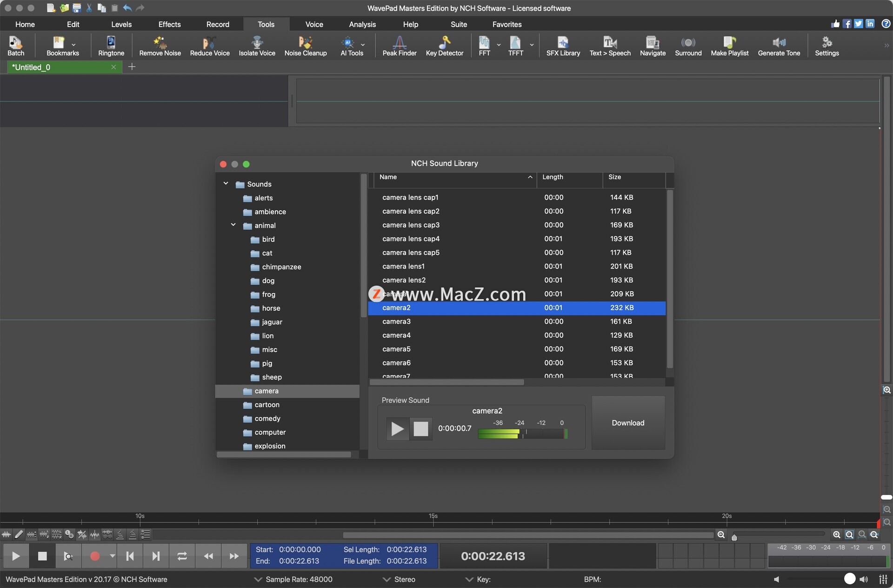
Task: Select the cartoon folder
Action: (x=287, y=405)
